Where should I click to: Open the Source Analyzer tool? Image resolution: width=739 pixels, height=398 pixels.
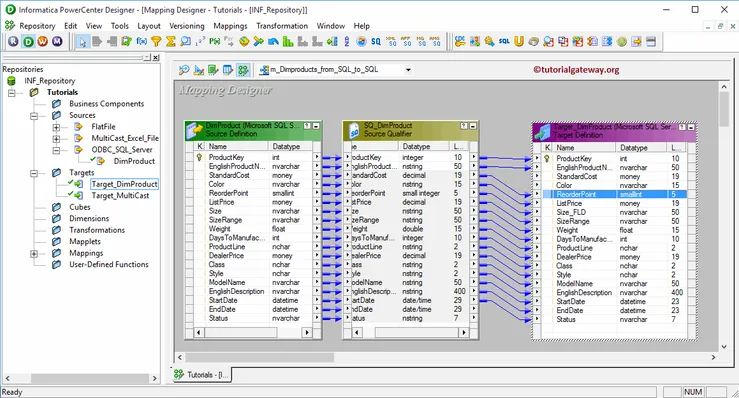click(184, 70)
